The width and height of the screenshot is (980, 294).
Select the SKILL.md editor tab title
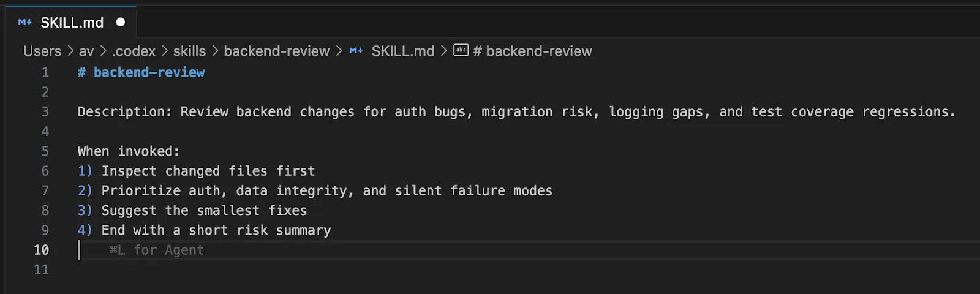click(x=72, y=23)
